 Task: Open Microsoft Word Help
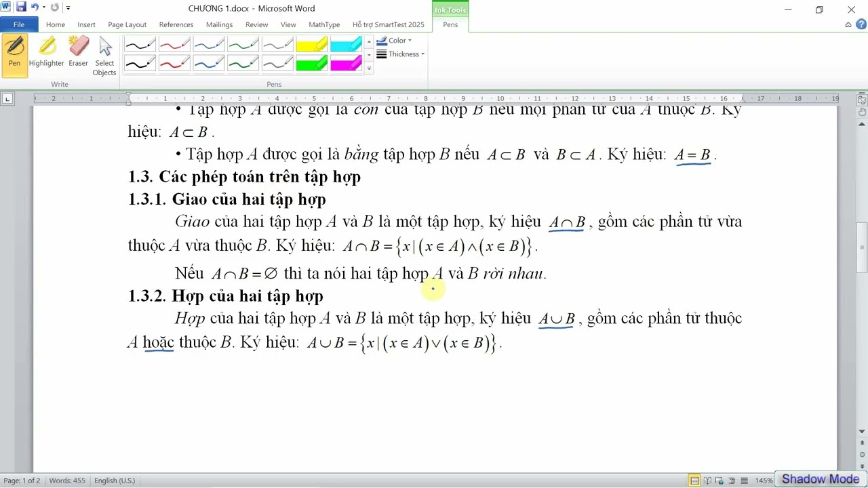(861, 24)
